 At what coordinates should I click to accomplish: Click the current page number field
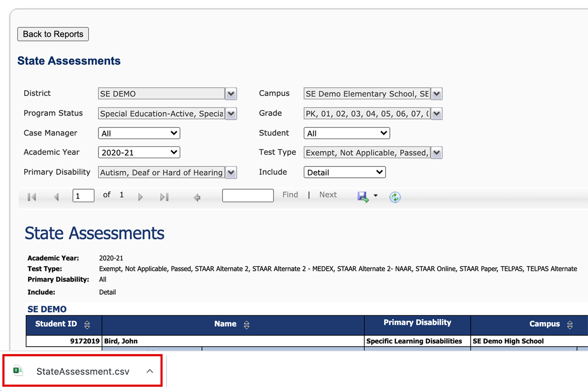click(83, 196)
